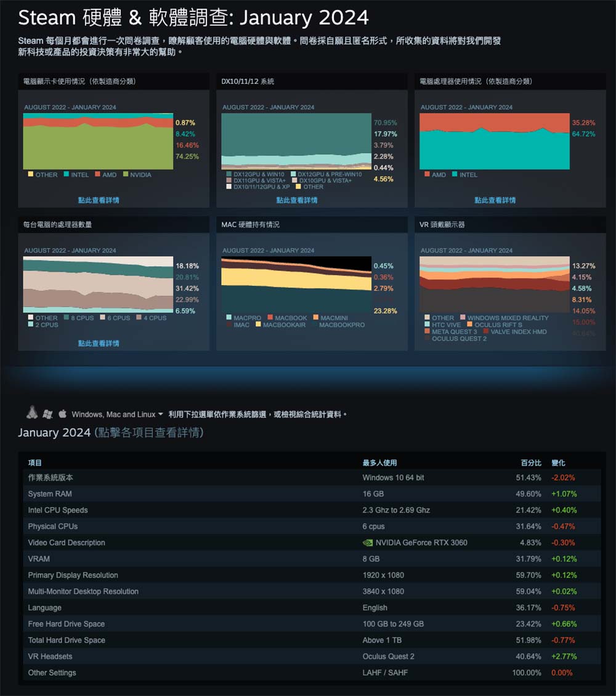Click the Apple logo icon

[x=63, y=414]
